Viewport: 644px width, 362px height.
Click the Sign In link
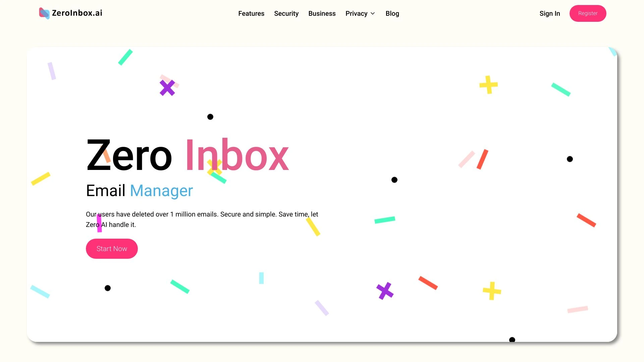[x=550, y=13]
